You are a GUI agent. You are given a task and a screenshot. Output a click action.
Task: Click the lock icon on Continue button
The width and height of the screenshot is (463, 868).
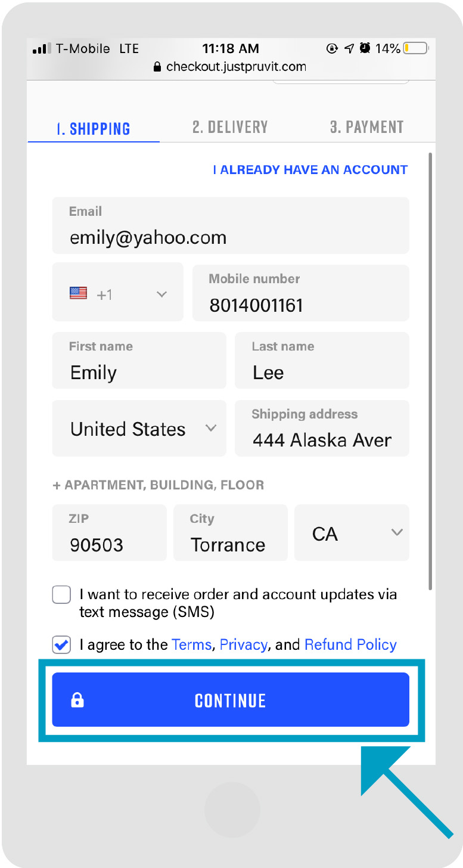(77, 700)
